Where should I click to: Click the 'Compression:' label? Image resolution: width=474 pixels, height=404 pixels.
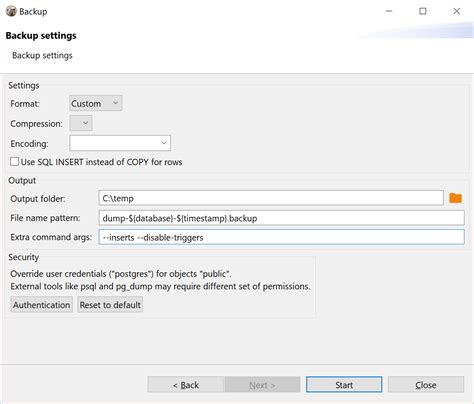[x=36, y=124]
